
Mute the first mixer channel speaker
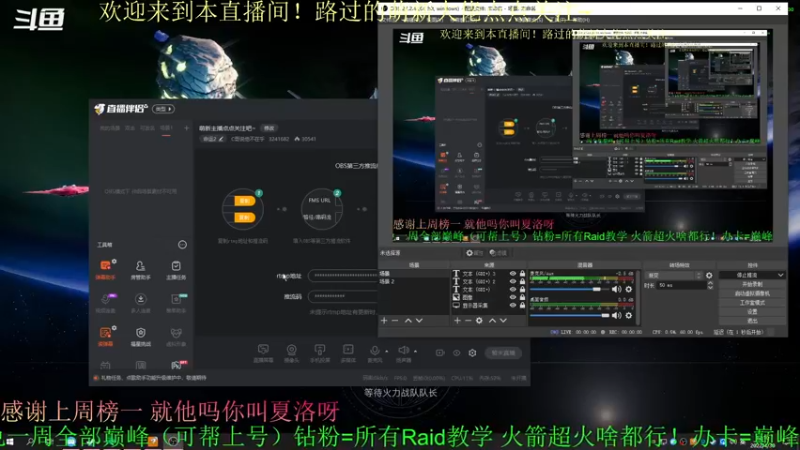(x=617, y=289)
